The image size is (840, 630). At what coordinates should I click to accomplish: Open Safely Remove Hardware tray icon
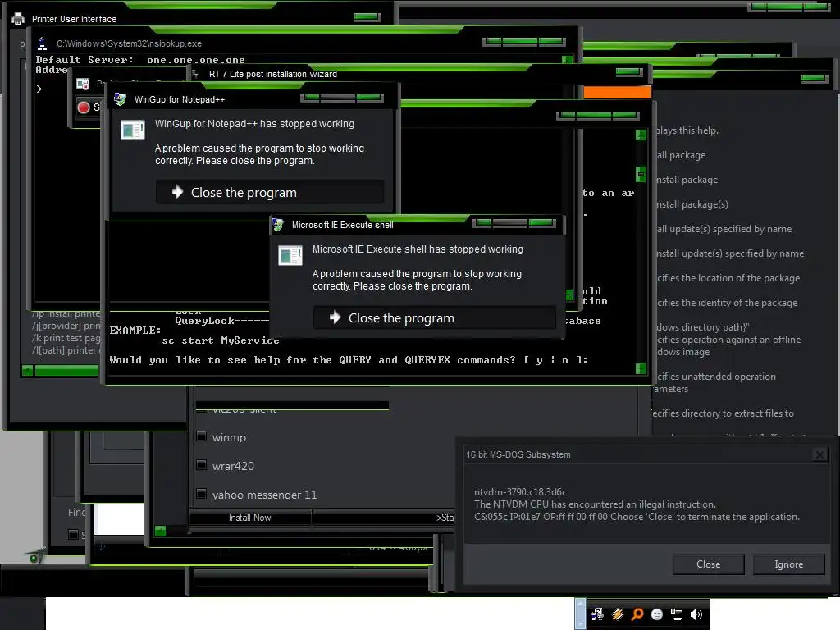(597, 614)
